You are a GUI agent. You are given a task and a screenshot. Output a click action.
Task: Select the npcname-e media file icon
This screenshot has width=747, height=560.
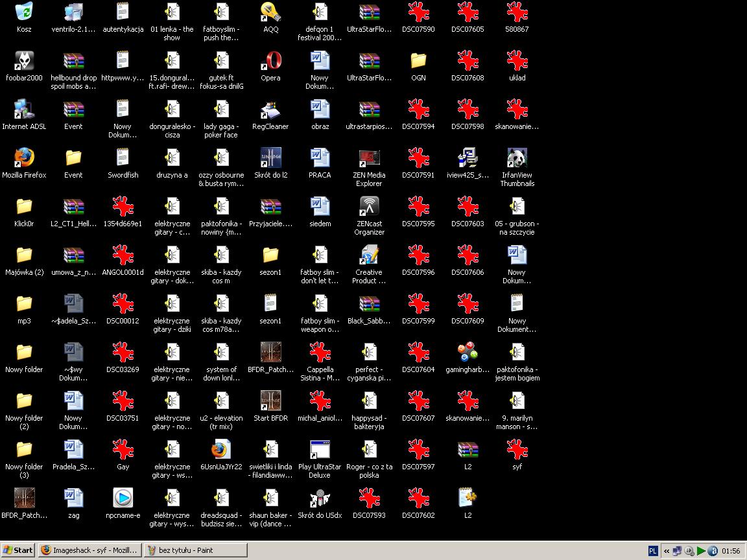pos(123,498)
